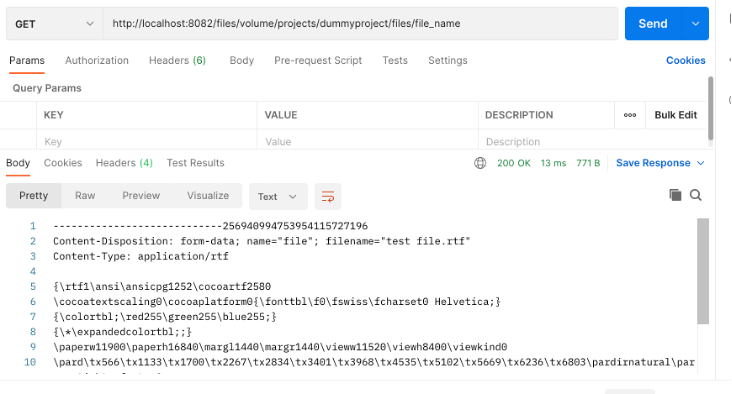Image resolution: width=732 pixels, height=394 pixels.
Task: Copy the response body to clipboard
Action: [x=675, y=195]
